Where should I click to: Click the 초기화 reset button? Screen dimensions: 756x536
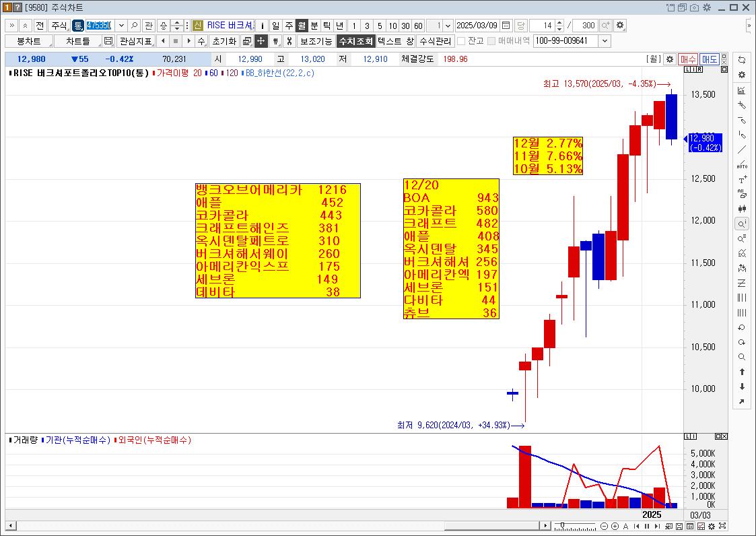point(224,41)
